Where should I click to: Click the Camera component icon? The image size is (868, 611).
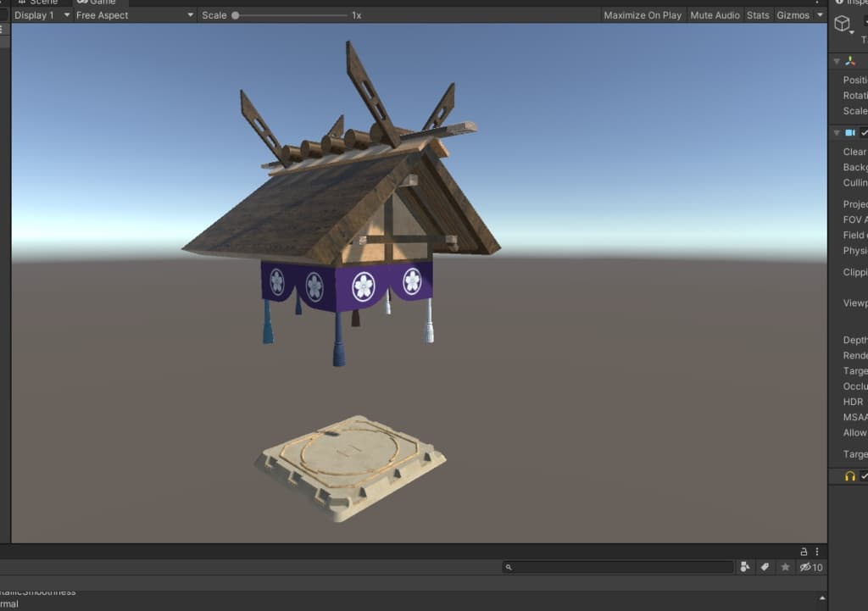[x=850, y=133]
